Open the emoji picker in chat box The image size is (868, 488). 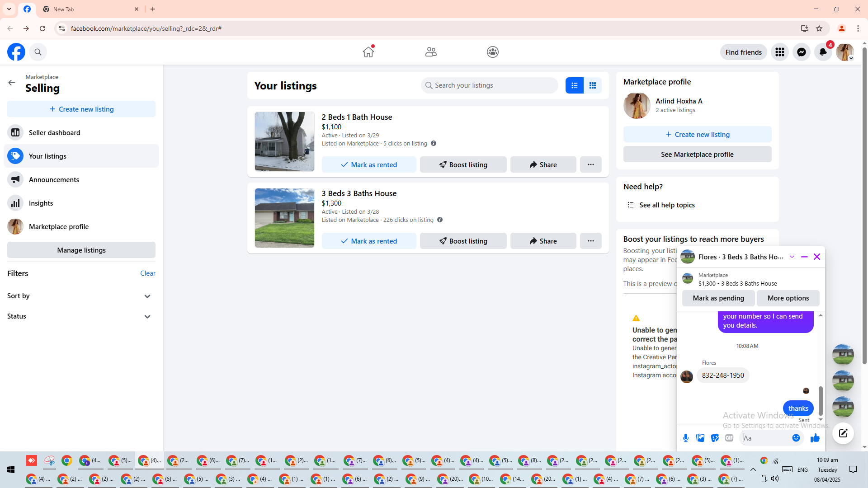pyautogui.click(x=796, y=438)
